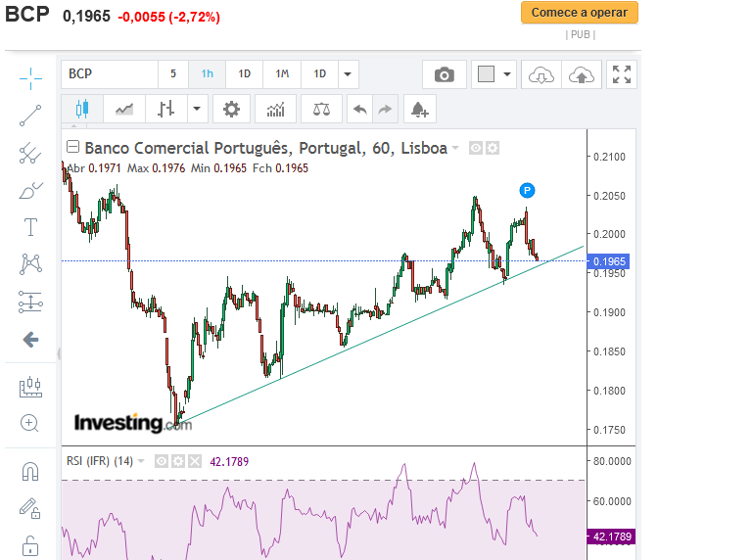The height and width of the screenshot is (560, 752).
Task: Hide the Banco Comercial Português series
Action: [476, 148]
